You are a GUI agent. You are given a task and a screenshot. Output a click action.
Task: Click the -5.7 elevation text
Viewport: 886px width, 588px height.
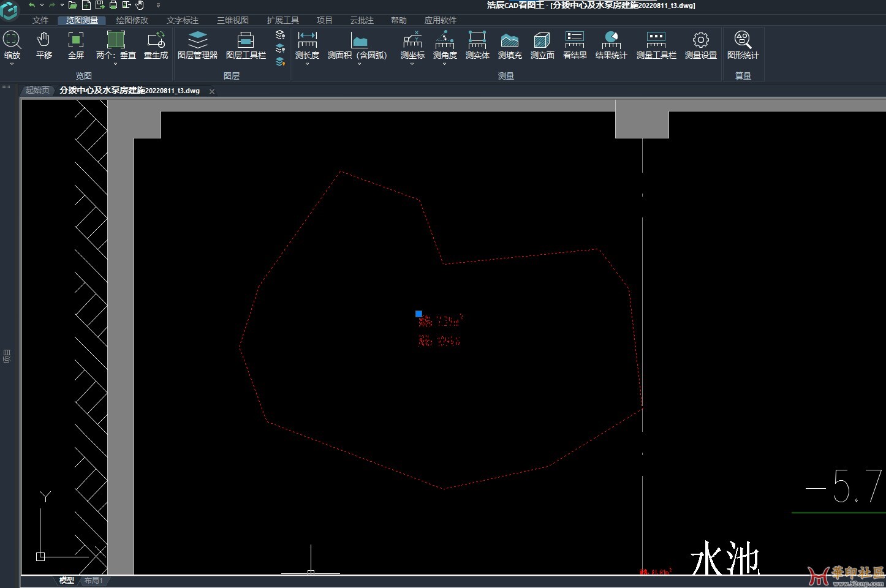[844, 486]
